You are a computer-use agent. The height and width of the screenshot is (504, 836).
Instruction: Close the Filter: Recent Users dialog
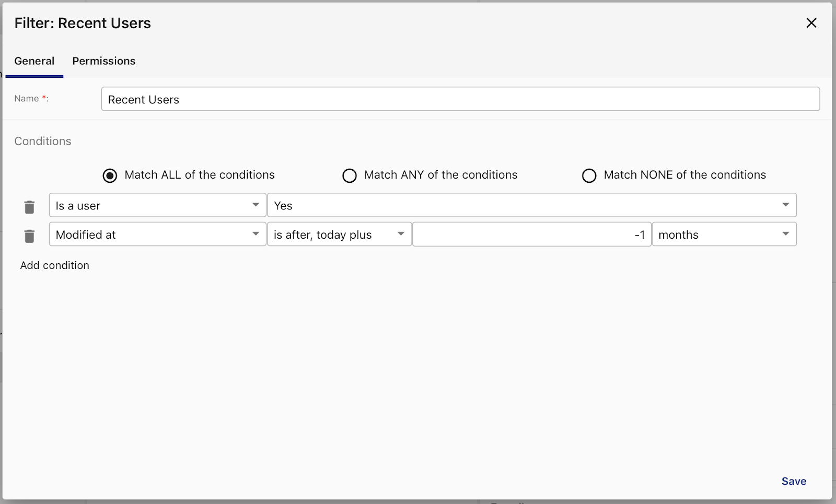click(811, 23)
